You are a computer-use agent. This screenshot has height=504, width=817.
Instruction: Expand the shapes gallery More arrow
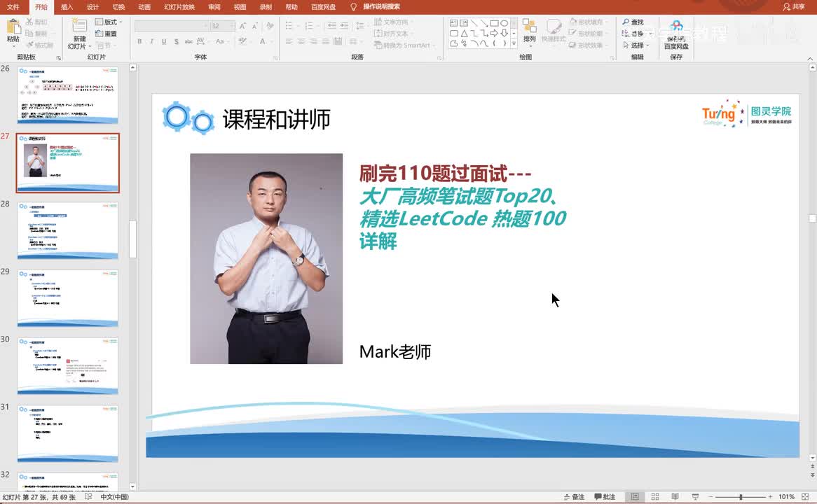coord(514,43)
